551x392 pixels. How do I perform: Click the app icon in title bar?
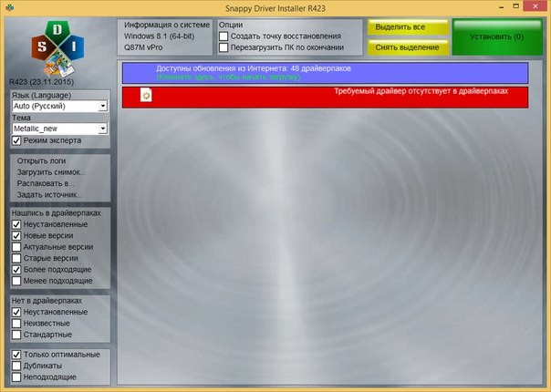pos(10,7)
